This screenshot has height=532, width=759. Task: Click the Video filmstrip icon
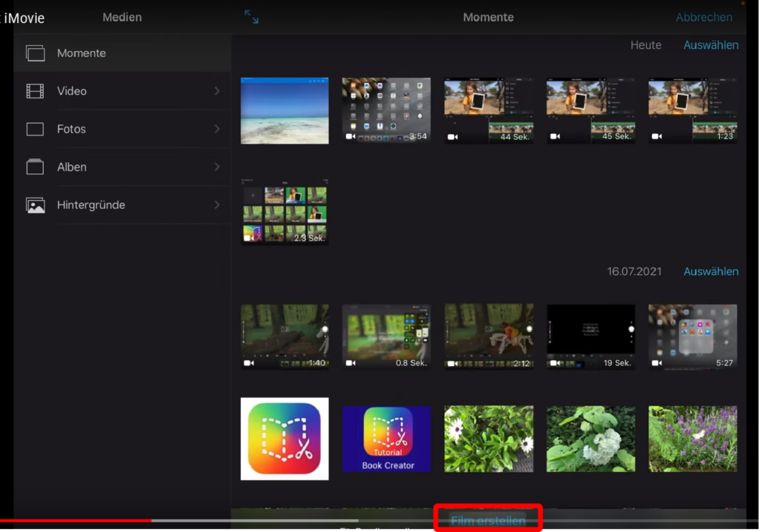point(35,91)
